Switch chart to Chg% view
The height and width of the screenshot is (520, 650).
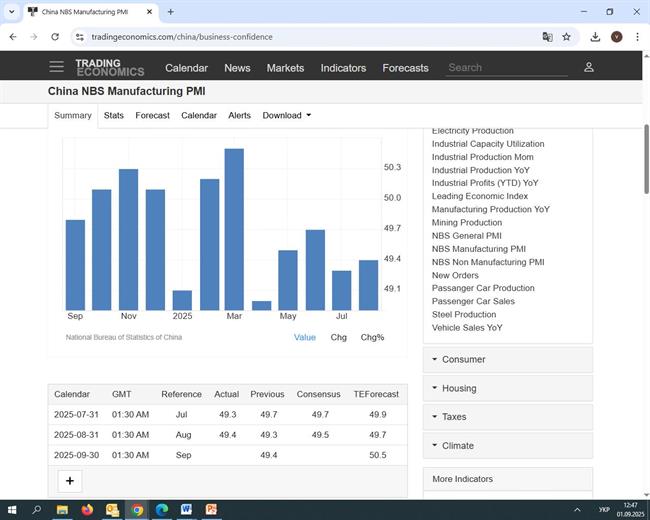pyautogui.click(x=372, y=338)
